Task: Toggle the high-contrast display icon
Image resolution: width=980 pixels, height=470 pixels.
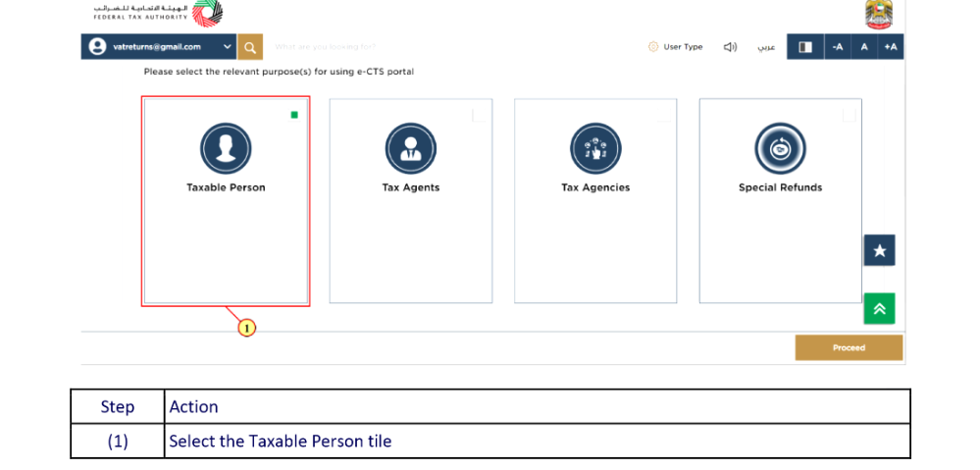Action: point(805,47)
